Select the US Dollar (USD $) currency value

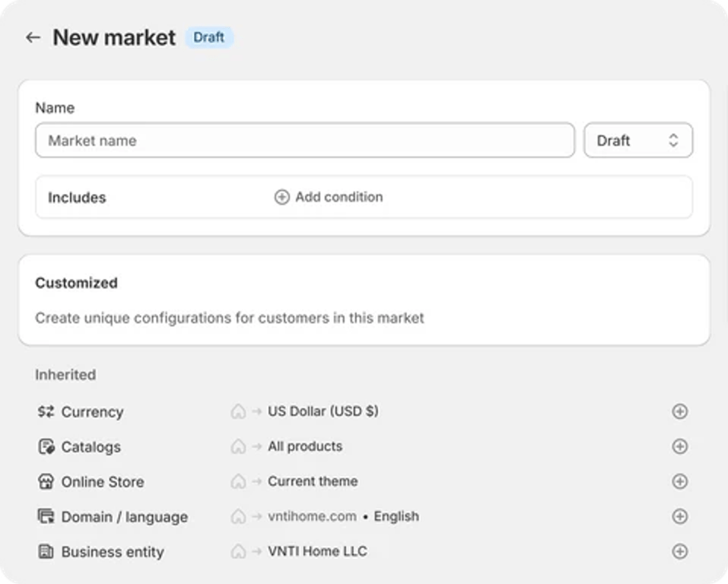(x=323, y=411)
